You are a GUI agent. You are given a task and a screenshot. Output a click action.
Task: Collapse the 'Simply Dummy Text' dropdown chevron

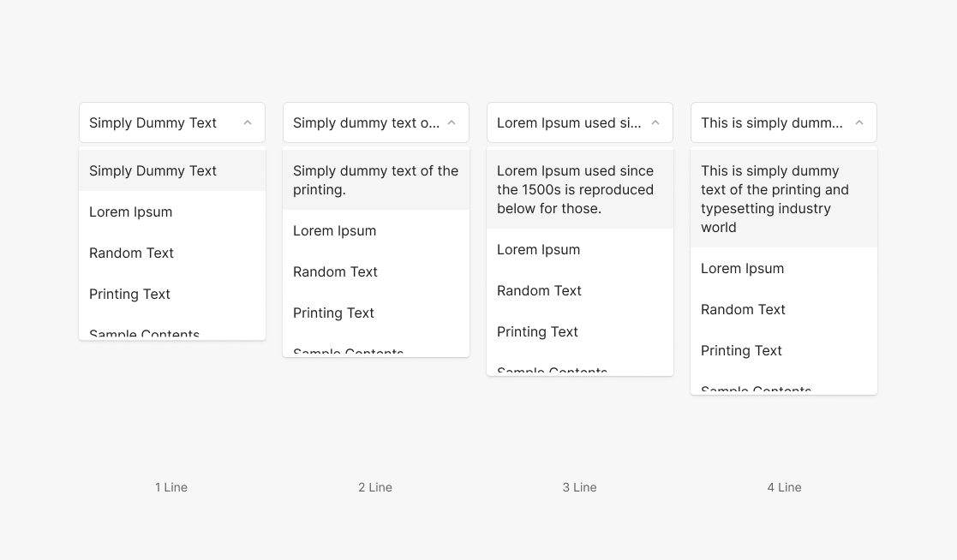click(x=248, y=122)
